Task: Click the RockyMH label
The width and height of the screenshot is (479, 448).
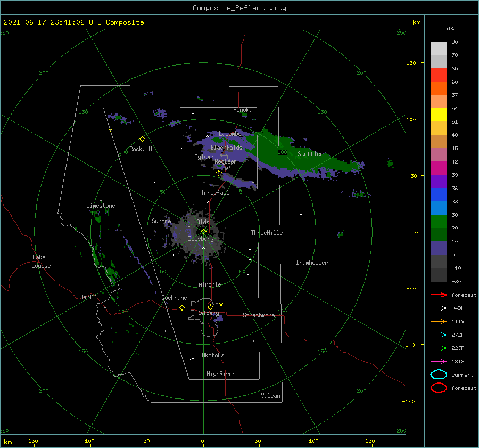Action: click(141, 149)
